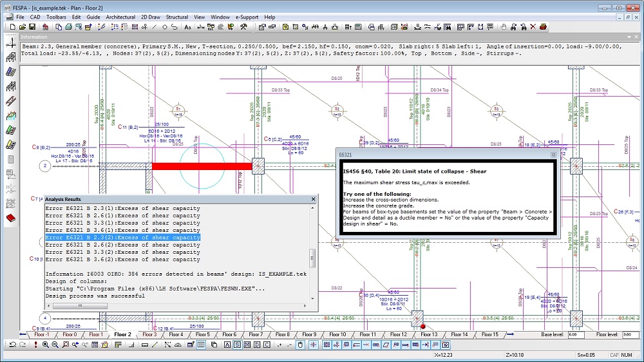
Task: Click the calculator icon in the left sidebar
Action: tap(11, 160)
